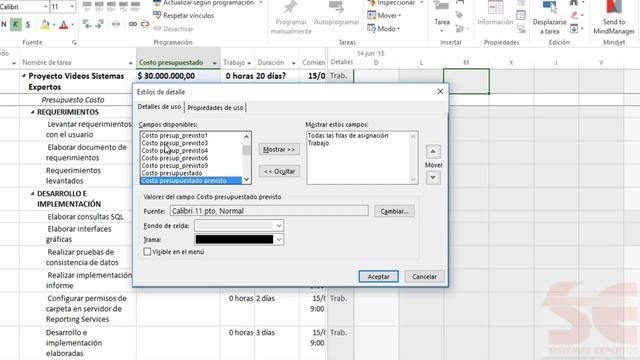640x360 pixels.
Task: Toggle bold N formatting button
Action: (x=4, y=24)
